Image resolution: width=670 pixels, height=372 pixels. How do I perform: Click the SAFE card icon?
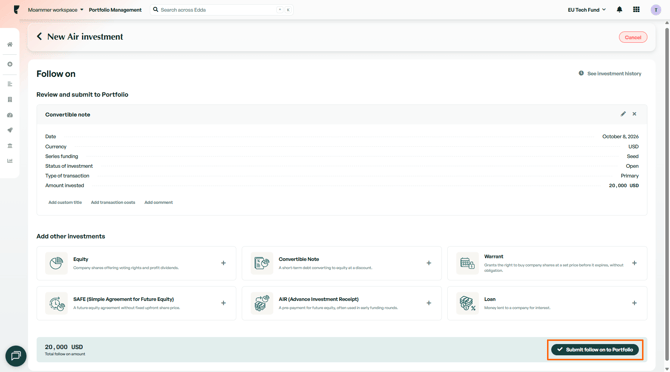pos(56,303)
